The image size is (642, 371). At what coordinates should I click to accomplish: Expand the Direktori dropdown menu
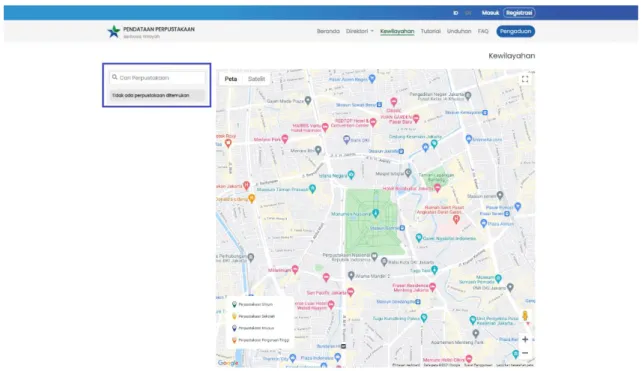[359, 31]
